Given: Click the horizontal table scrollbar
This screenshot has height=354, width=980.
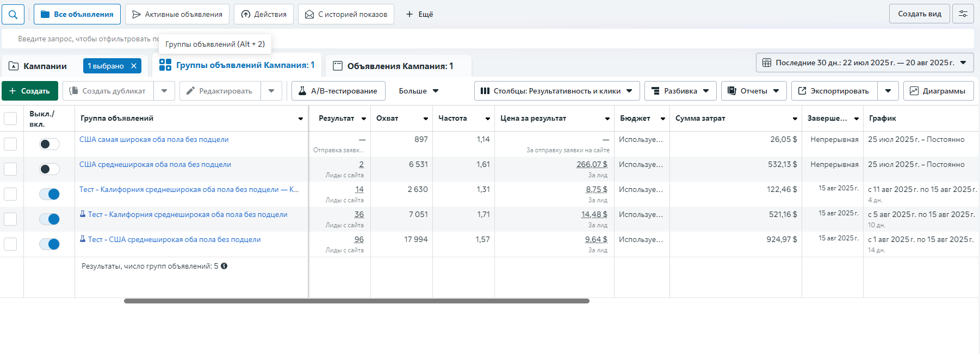Looking at the screenshot, I should click(356, 301).
